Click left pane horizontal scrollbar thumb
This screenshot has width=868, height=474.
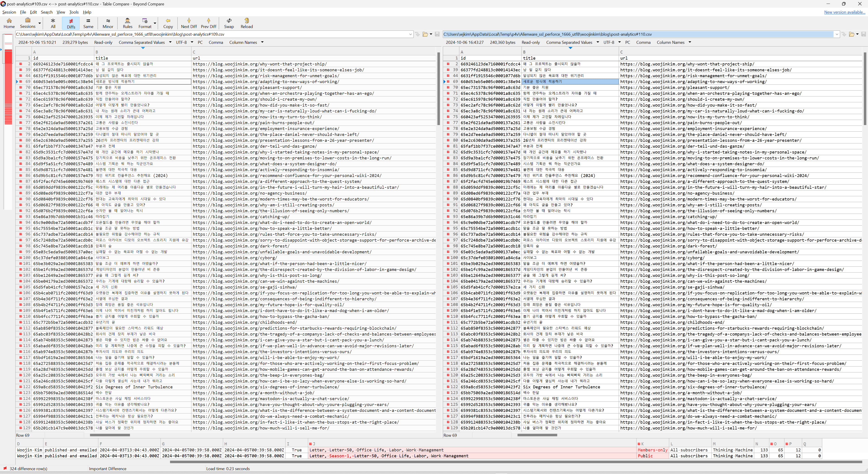(110, 435)
